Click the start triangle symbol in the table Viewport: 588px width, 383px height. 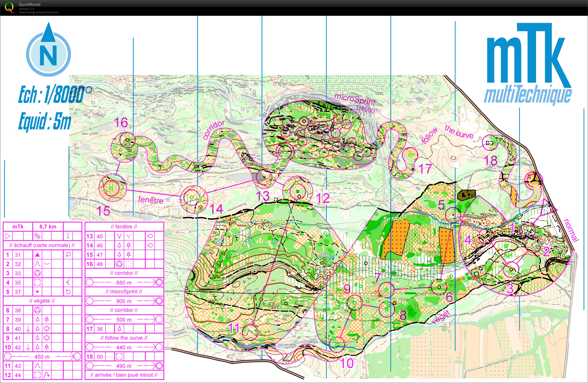tap(8, 236)
